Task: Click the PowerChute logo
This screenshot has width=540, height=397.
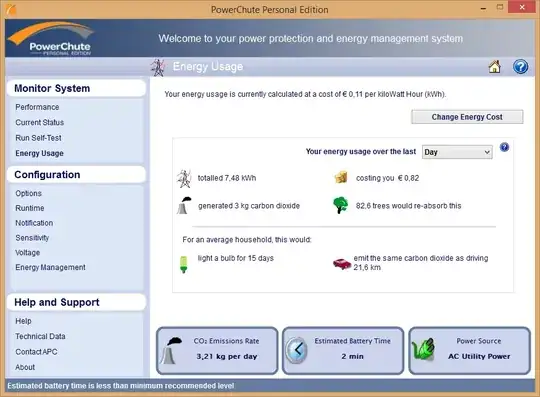Action: point(52,39)
